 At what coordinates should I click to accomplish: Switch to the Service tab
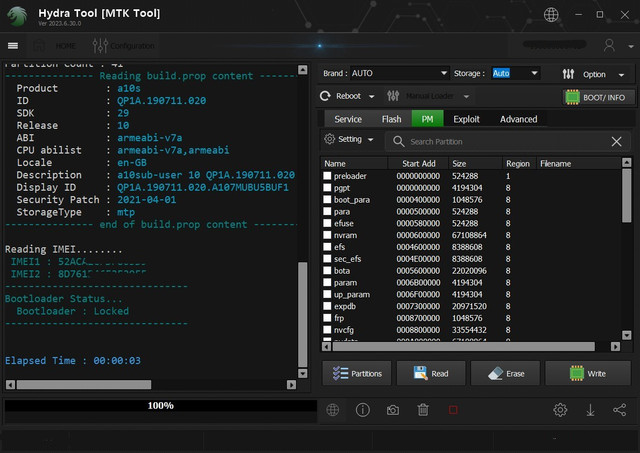point(348,119)
